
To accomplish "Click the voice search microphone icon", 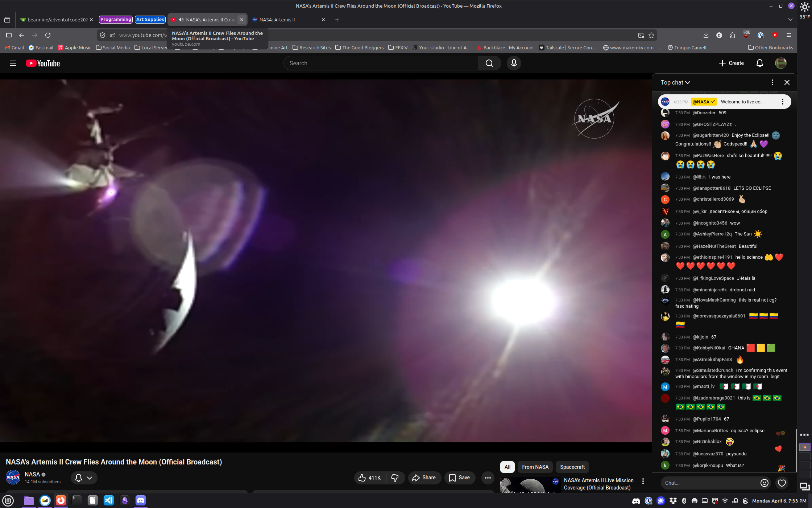I will tap(514, 63).
